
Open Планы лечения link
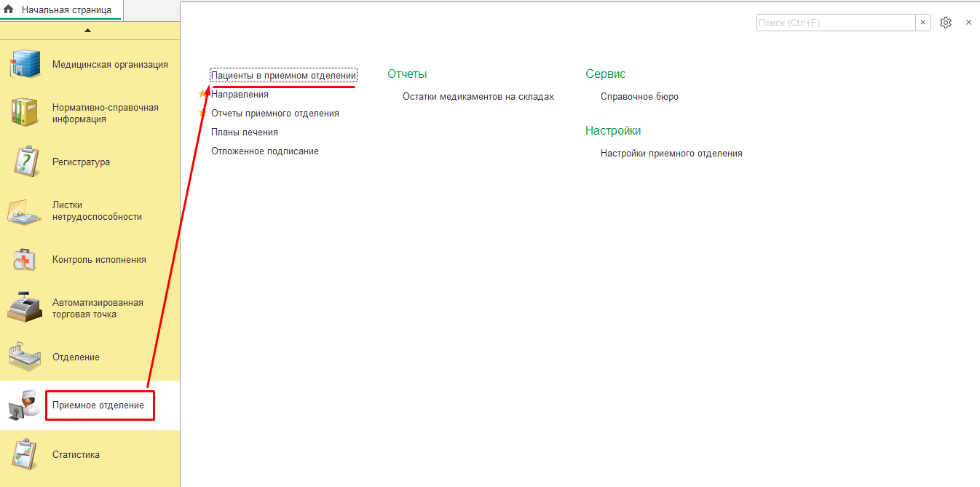point(245,132)
